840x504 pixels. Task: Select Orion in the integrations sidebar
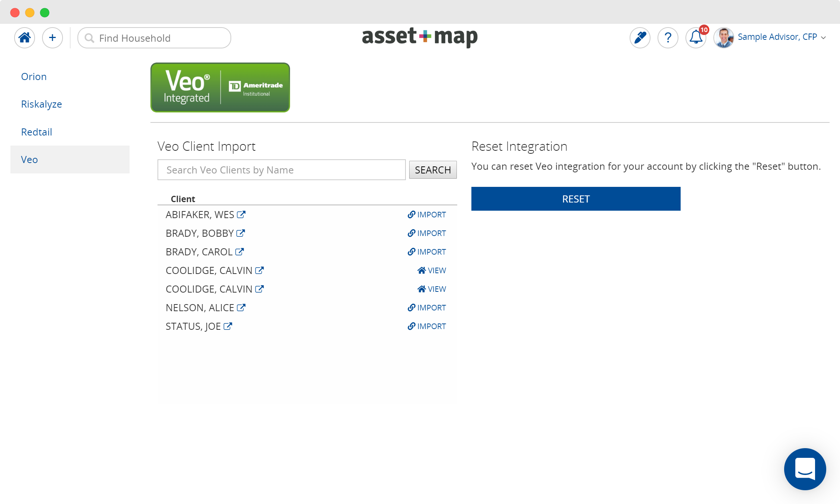click(x=34, y=76)
